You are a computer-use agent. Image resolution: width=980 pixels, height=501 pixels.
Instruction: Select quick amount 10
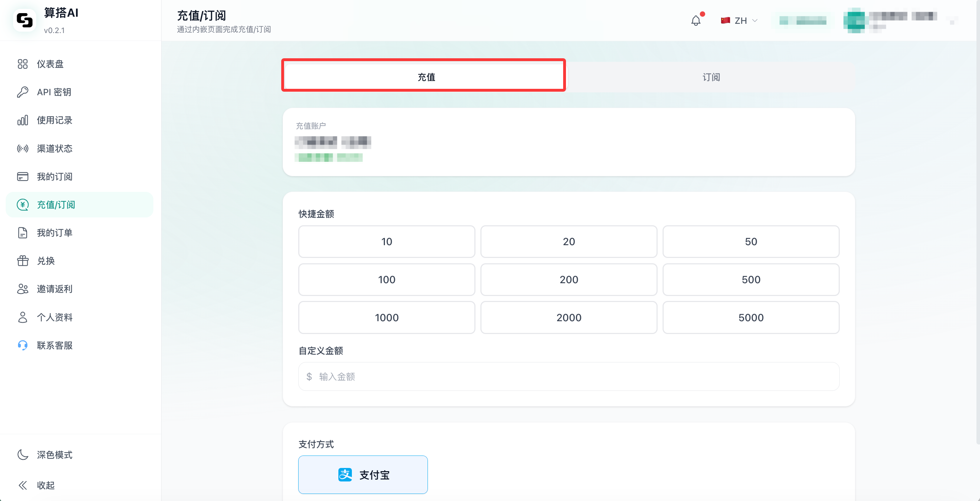pos(387,241)
